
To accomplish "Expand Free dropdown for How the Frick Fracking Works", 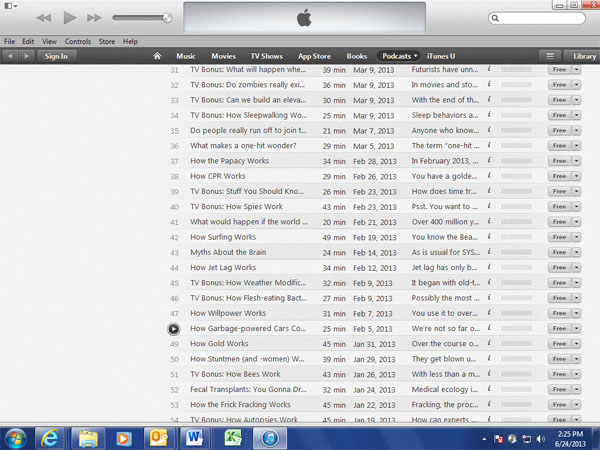I will pyautogui.click(x=576, y=404).
